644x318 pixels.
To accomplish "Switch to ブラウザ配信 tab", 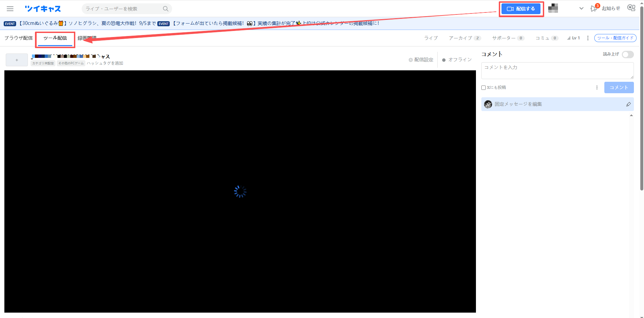I will (18, 38).
